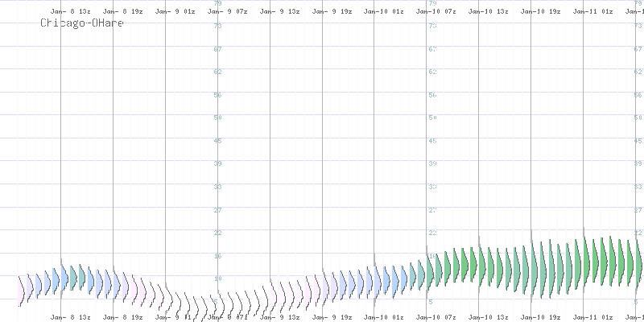This screenshot has width=644, height=322.
Task: Click the top-axis Jan-10 13z time label
Action: coord(489,12)
